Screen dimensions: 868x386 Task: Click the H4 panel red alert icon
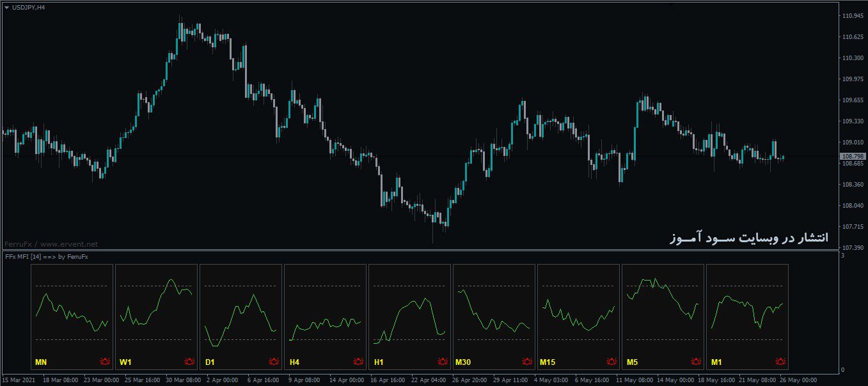358,362
